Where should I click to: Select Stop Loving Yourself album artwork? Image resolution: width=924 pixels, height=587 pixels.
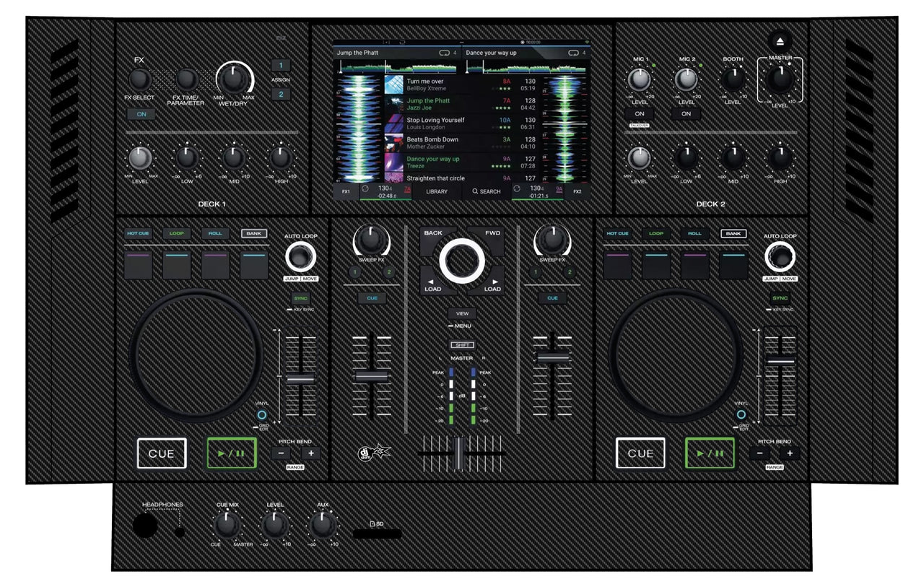pos(393,123)
